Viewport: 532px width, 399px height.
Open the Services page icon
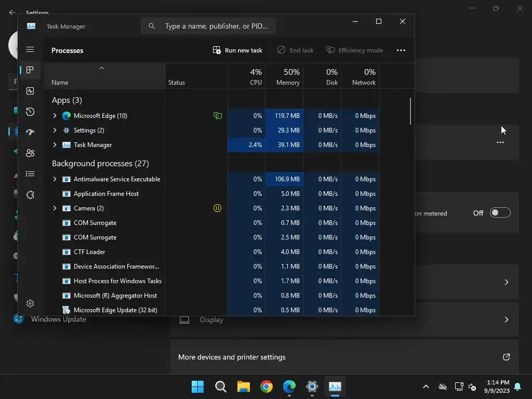30,195
